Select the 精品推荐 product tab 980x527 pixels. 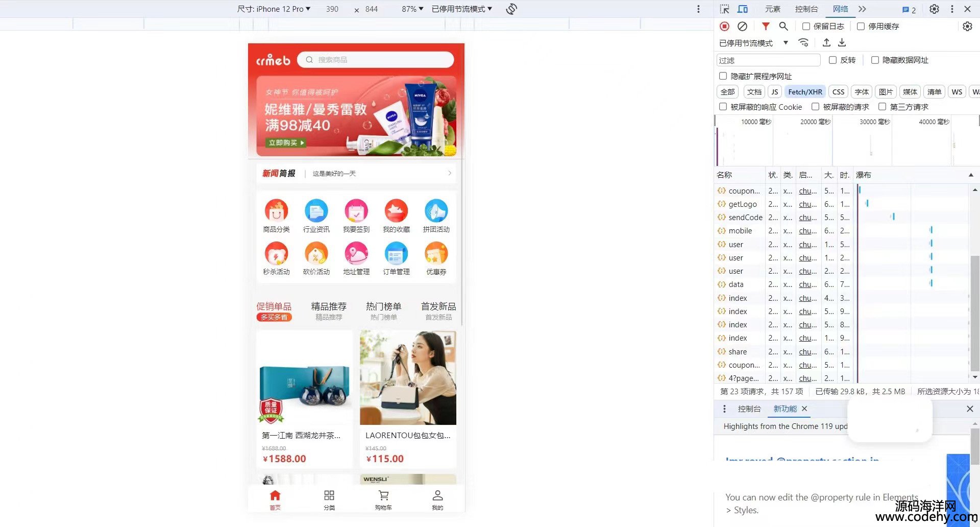[329, 311]
